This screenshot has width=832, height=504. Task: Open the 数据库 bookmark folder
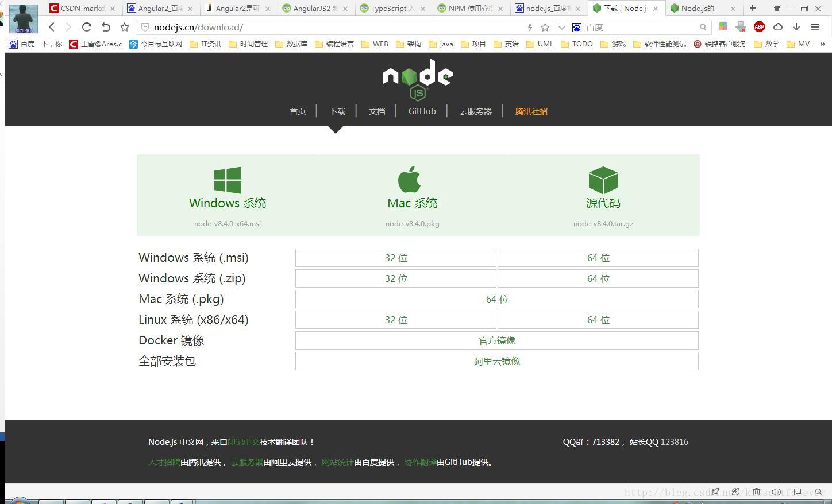(291, 44)
